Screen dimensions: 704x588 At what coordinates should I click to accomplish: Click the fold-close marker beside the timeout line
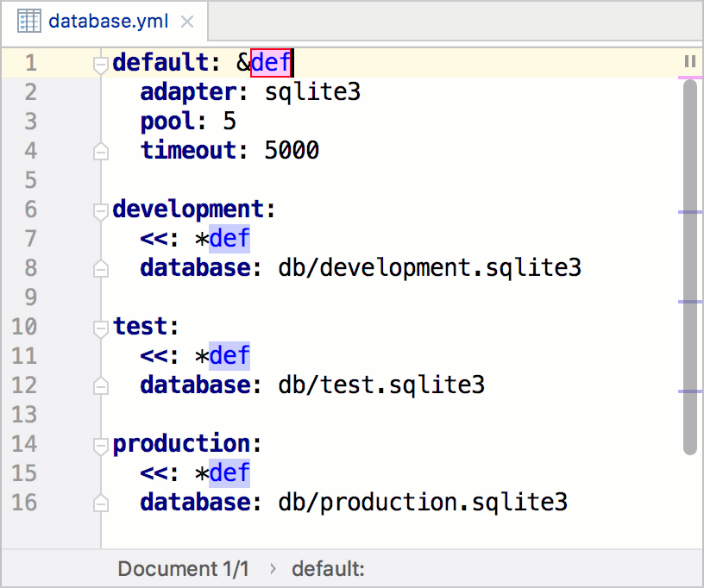pos(100,151)
